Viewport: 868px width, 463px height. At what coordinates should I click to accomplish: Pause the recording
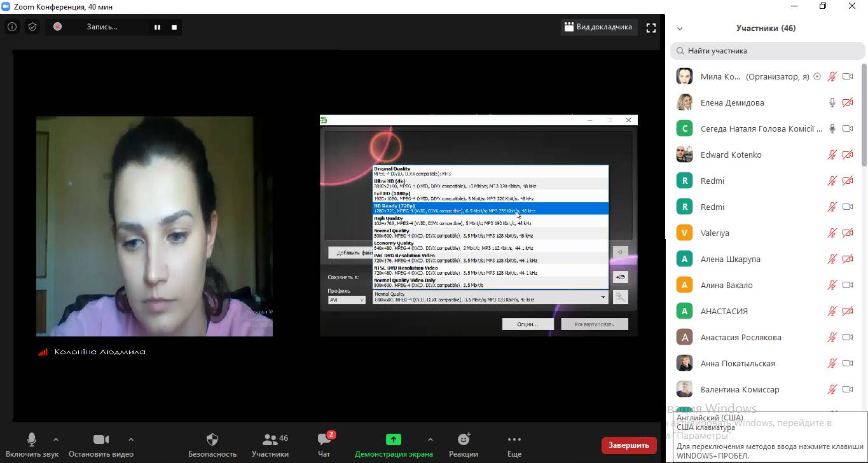point(157,27)
